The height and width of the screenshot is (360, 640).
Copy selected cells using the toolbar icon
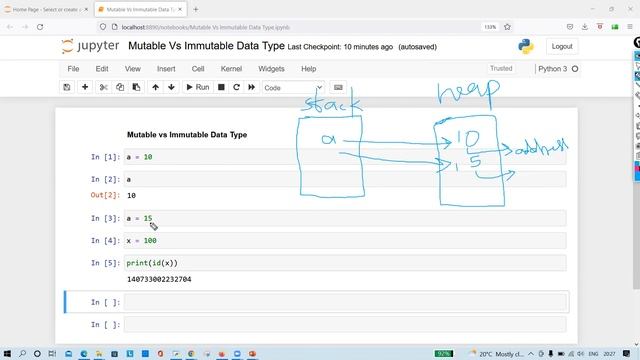[120, 87]
